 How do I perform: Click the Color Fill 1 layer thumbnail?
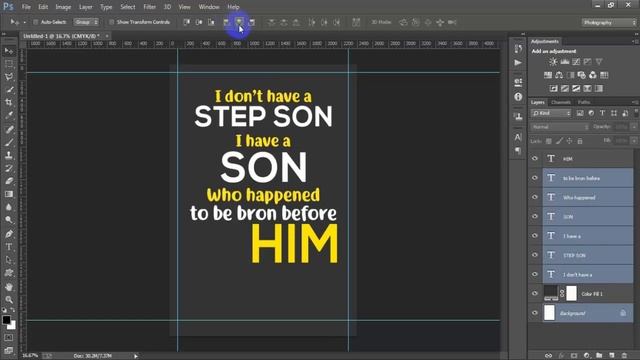point(551,293)
